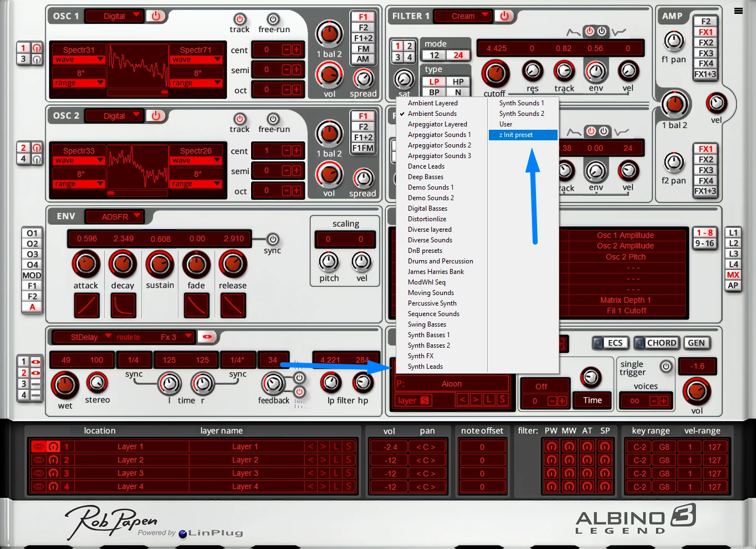Choose 24 dB filter mode
Image resolution: width=756 pixels, height=549 pixels.
[x=458, y=55]
